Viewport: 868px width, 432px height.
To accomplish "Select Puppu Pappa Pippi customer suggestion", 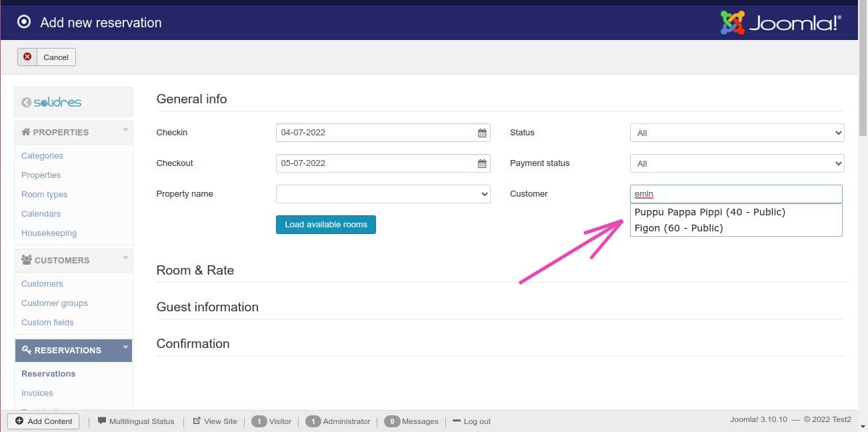I will coord(710,212).
